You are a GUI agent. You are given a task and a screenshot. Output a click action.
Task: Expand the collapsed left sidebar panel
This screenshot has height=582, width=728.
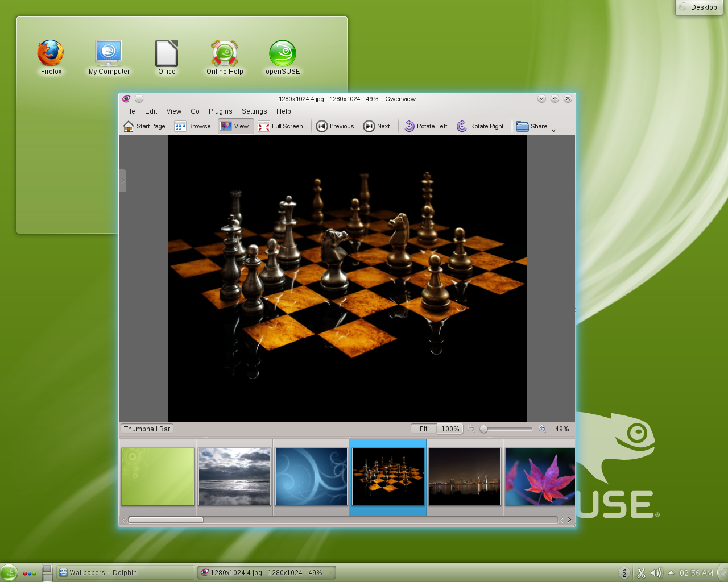click(x=123, y=180)
